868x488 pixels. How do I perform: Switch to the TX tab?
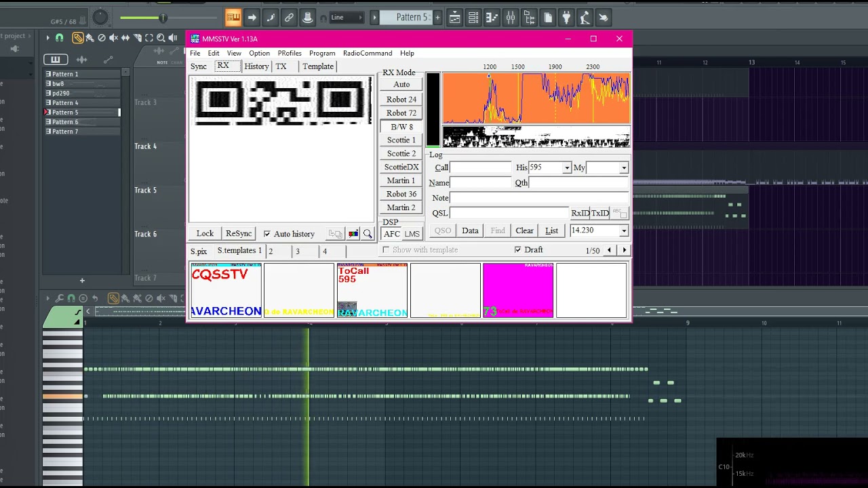[281, 66]
